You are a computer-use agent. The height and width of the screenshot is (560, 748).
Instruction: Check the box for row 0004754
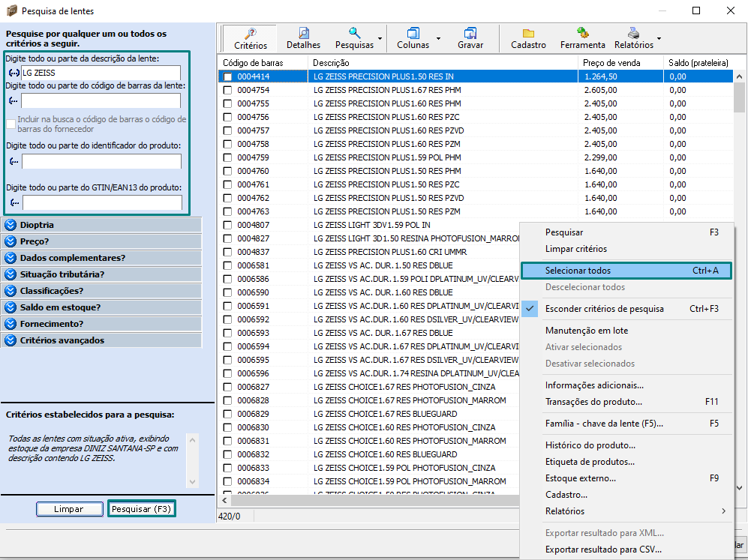click(227, 90)
